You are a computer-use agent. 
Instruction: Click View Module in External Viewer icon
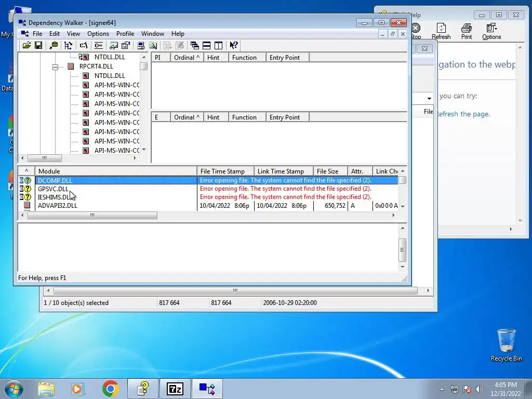[114, 45]
